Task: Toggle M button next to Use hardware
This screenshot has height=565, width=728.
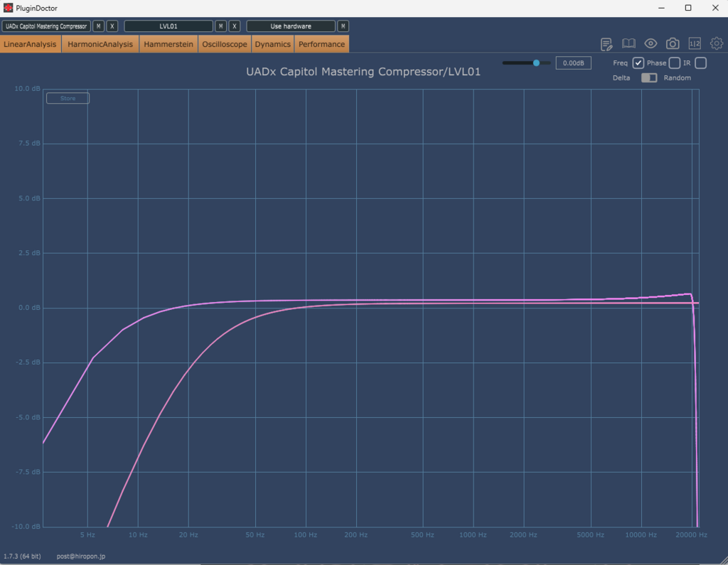Action: click(x=343, y=26)
